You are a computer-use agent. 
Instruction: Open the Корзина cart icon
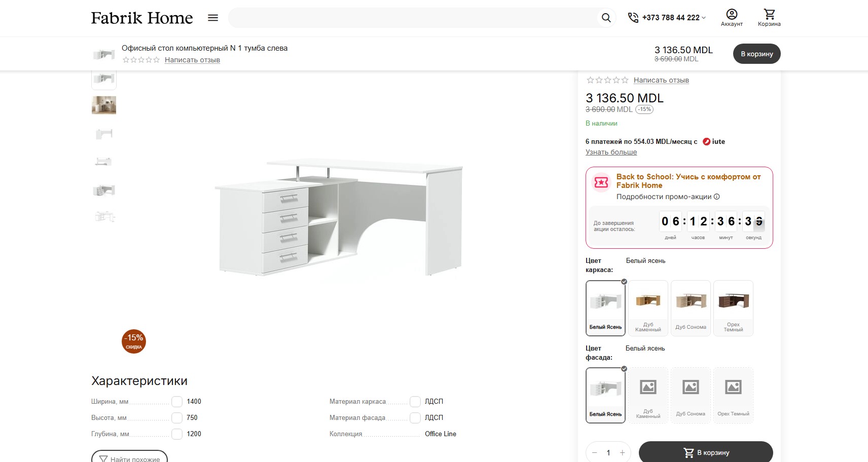pyautogui.click(x=769, y=14)
